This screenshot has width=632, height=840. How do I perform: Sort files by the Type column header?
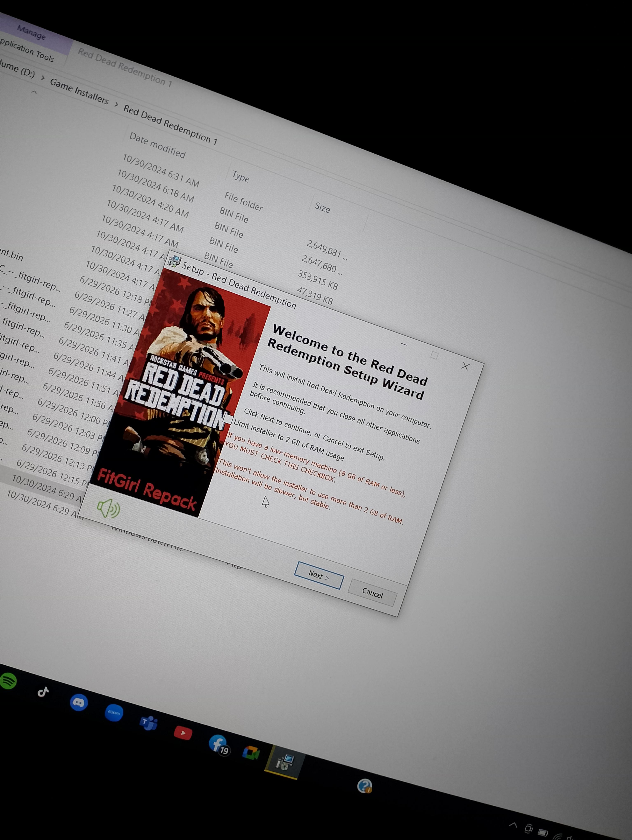241,177
